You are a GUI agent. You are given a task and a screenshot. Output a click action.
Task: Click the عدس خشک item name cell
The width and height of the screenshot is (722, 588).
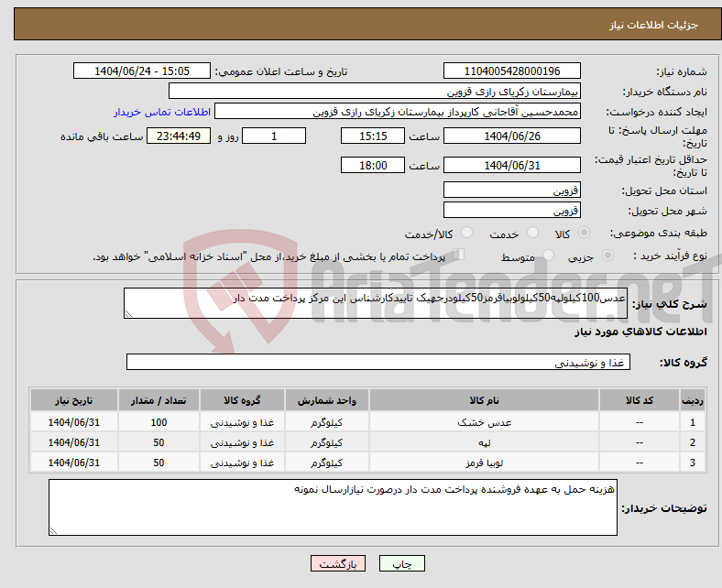point(484,422)
